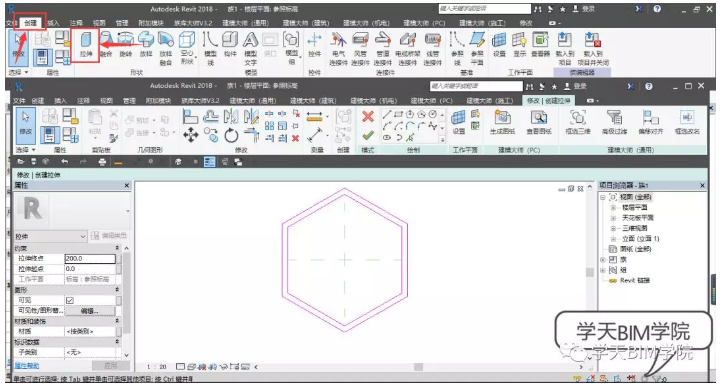Open the 拉伸 type selector dropdown

pos(50,236)
